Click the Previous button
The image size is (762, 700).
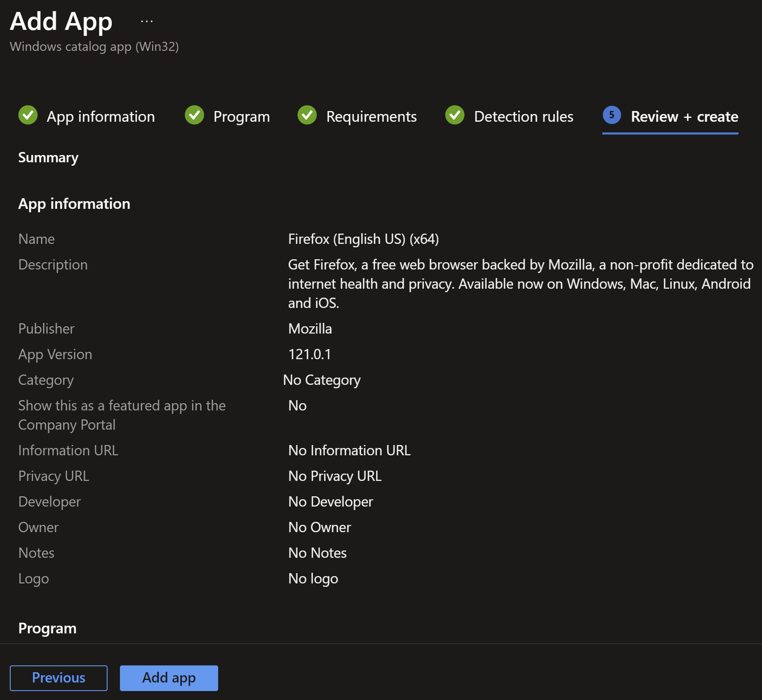[59, 678]
